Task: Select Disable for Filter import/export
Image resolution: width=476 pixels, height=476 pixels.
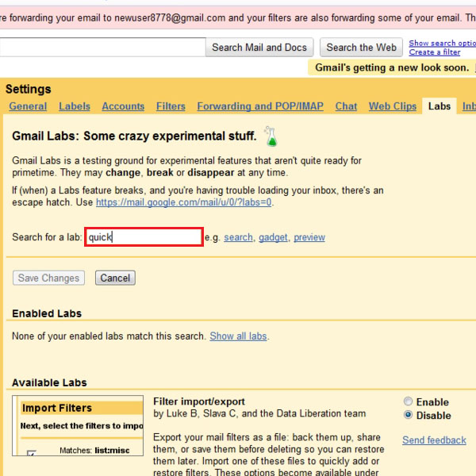Action: 408,415
